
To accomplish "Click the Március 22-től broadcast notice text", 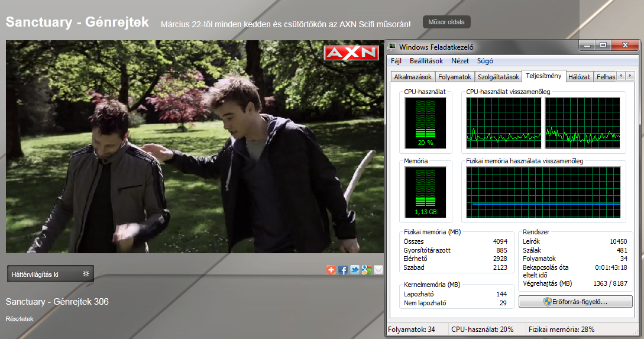I will coord(286,25).
